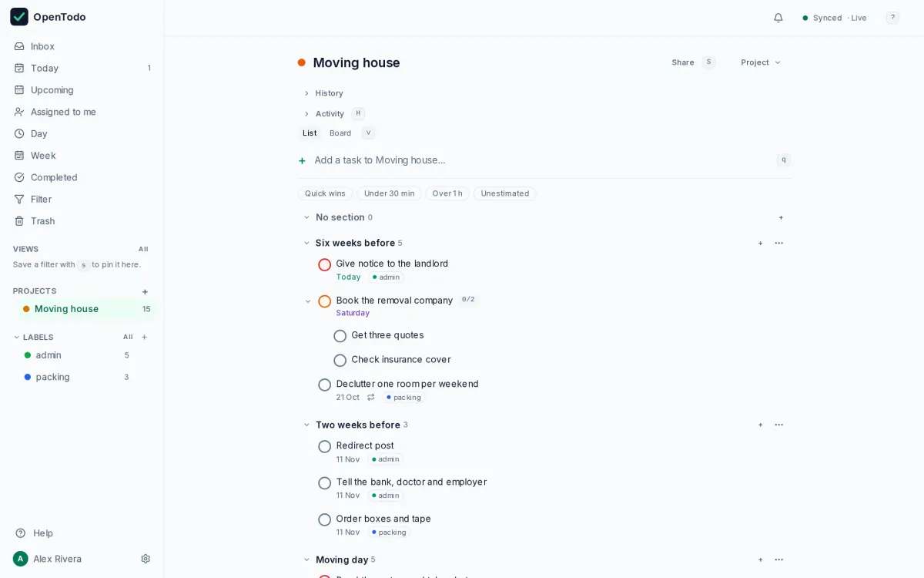This screenshot has width=924, height=578.
Task: Collapse Two weeks before section
Action: 306,425
